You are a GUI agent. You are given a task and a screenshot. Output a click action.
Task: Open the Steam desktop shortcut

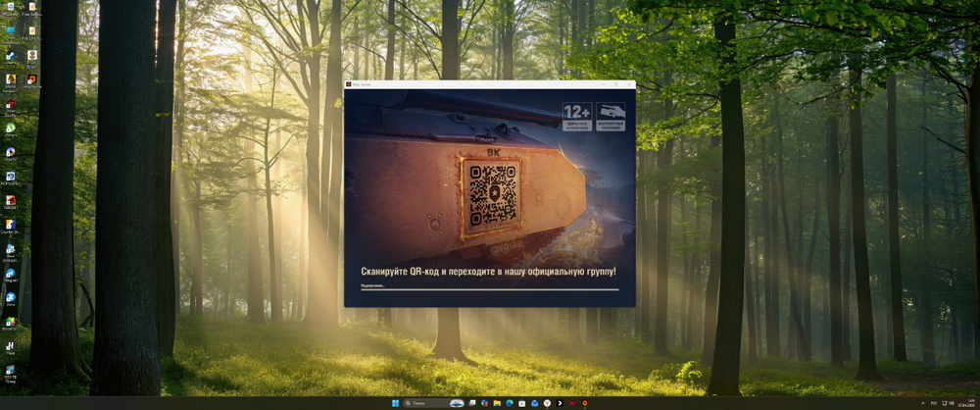click(11, 58)
